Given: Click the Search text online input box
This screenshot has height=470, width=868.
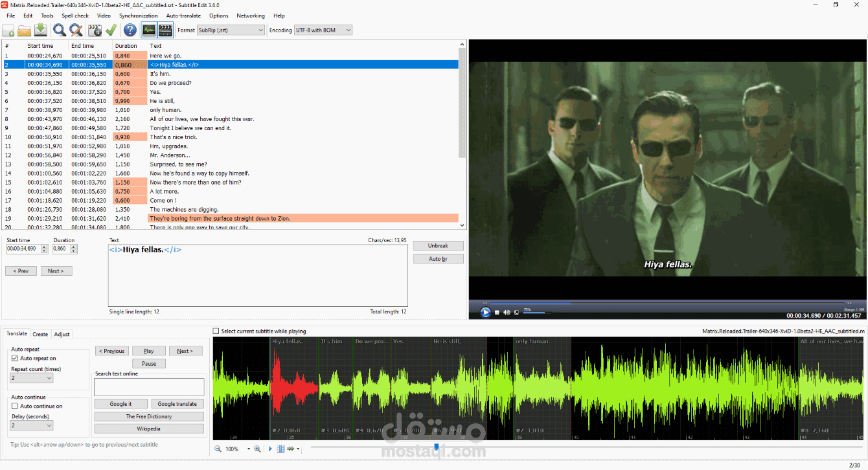Looking at the screenshot, I should 149,387.
